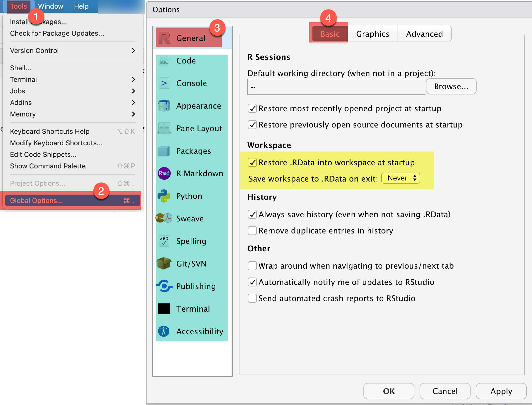The width and height of the screenshot is (532, 405).
Task: Toggle Restore most recently opened project checkbox
Action: pos(252,108)
